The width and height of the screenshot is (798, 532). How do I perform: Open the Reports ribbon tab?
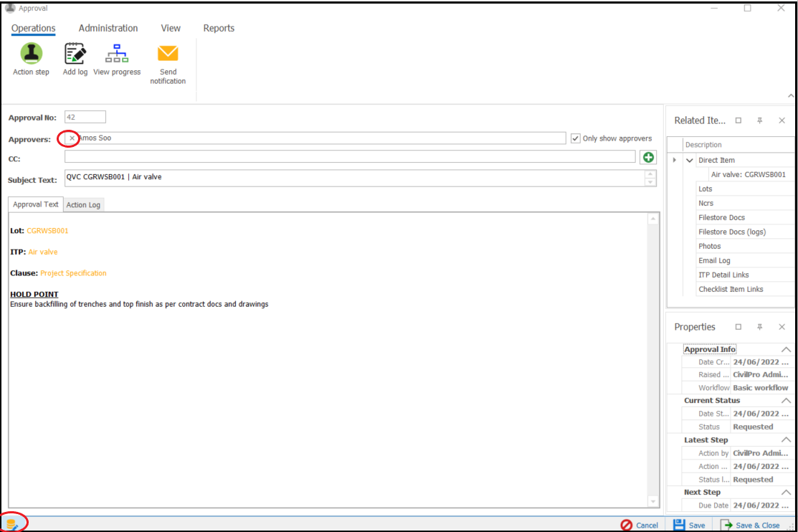(x=219, y=29)
